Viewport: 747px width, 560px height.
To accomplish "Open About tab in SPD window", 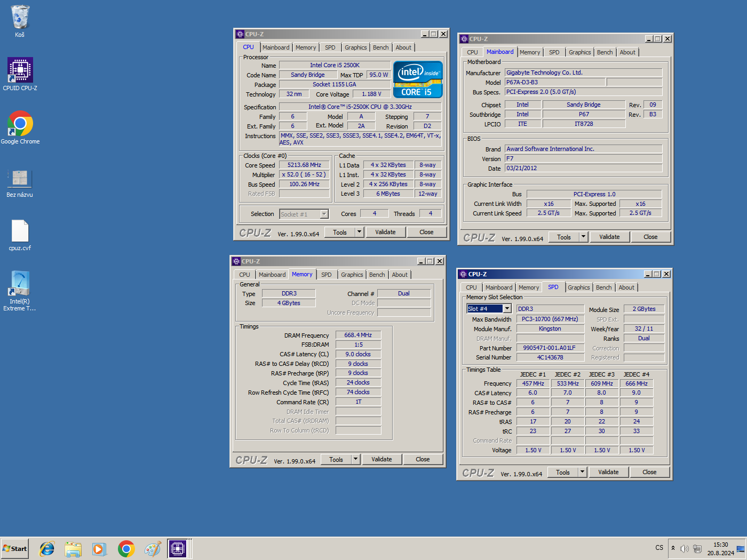I will coord(626,287).
